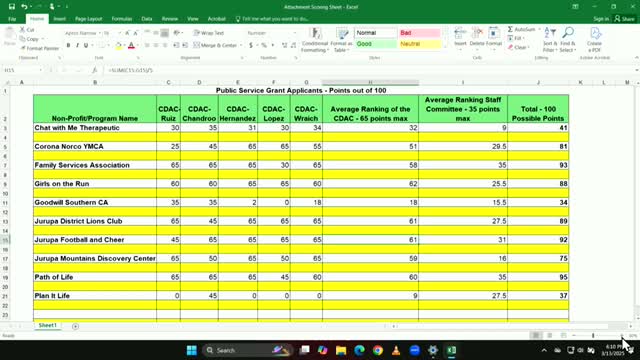Image resolution: width=640 pixels, height=360 pixels.
Task: Apply the Percent Style format
Action: [x=264, y=45]
